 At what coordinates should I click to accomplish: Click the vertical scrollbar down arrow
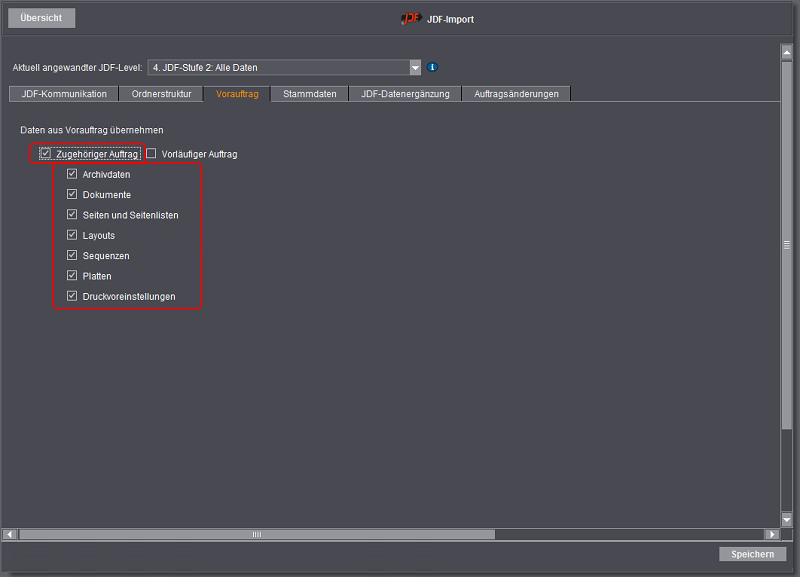[x=787, y=520]
